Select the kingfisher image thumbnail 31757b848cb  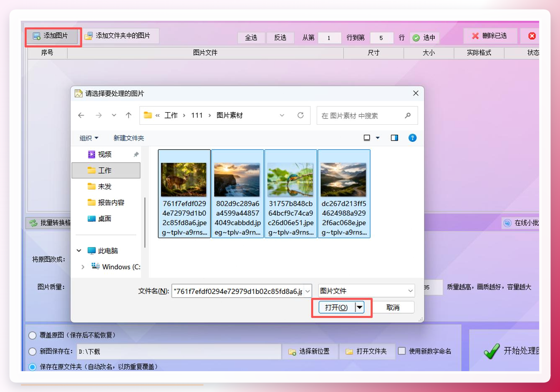click(x=291, y=194)
